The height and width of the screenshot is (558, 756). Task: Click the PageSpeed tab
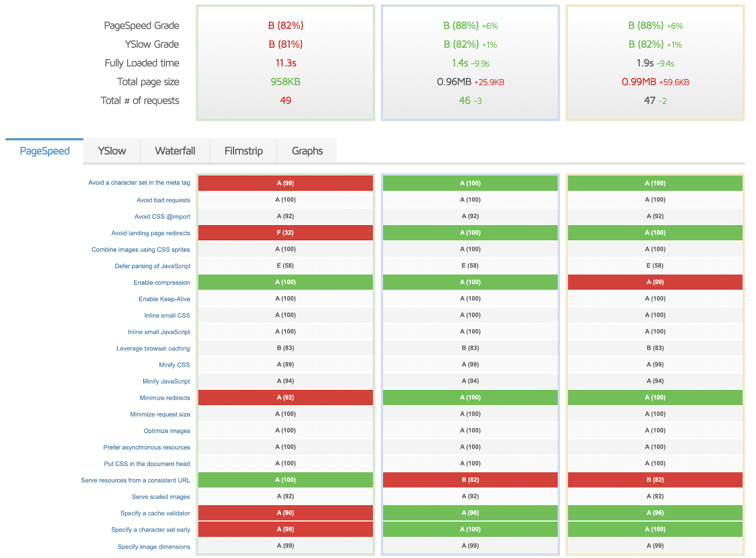click(44, 151)
